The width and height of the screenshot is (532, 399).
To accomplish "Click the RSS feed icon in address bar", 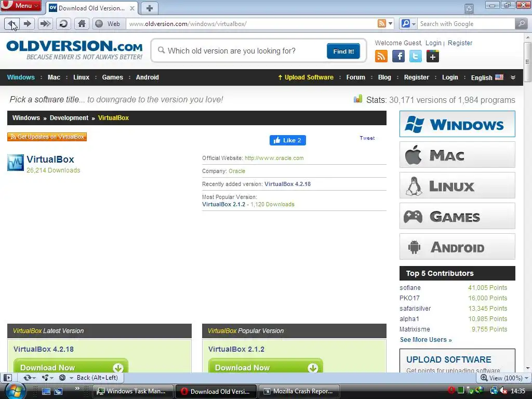I will (382, 24).
